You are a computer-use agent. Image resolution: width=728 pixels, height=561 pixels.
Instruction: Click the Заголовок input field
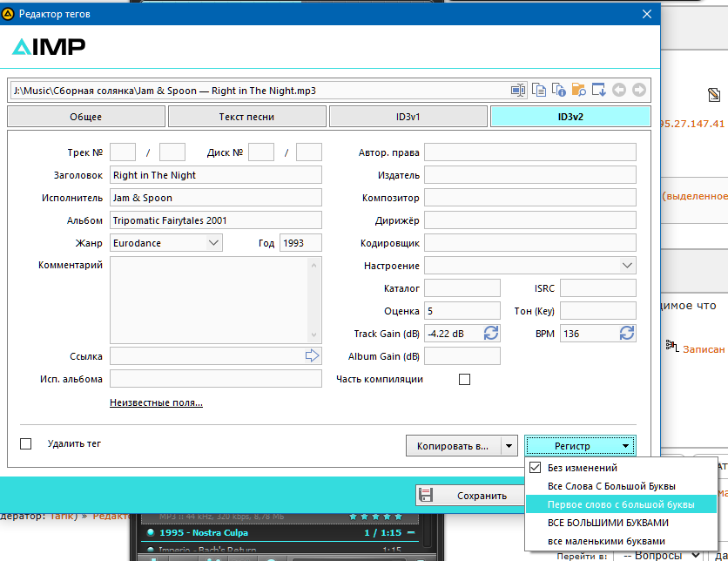[x=216, y=175]
